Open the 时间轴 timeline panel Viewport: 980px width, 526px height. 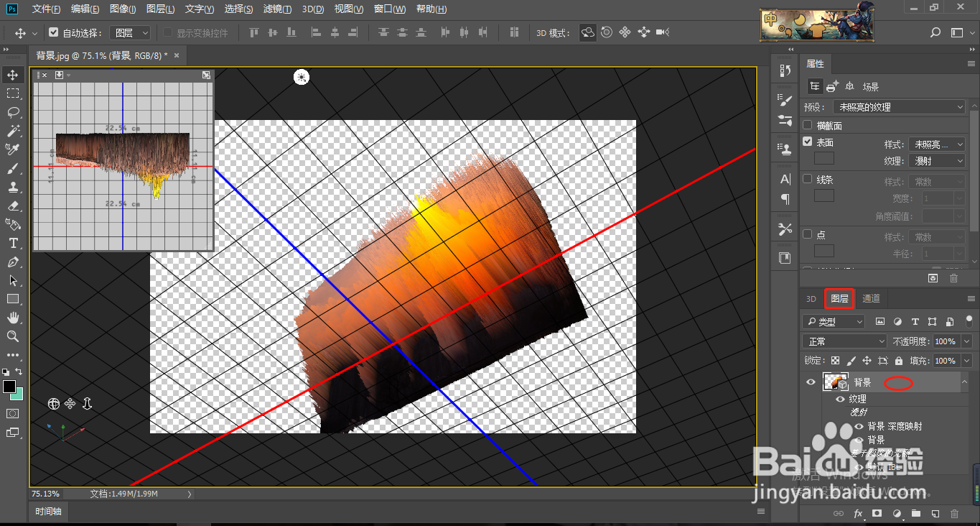pyautogui.click(x=49, y=511)
